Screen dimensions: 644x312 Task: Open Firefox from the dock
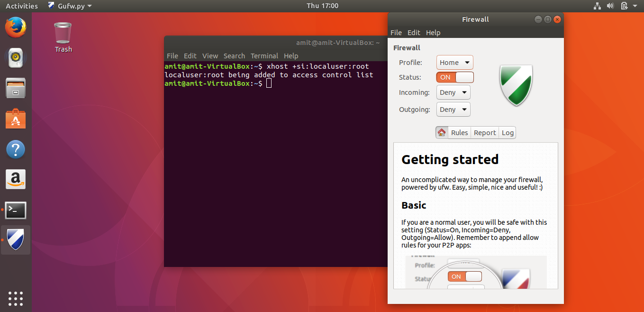(15, 27)
